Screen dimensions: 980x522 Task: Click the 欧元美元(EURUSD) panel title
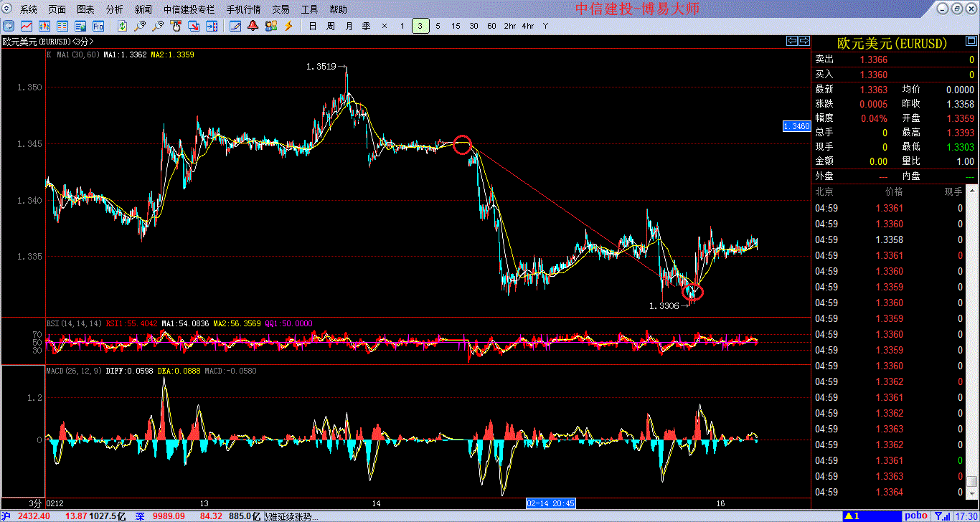point(894,44)
